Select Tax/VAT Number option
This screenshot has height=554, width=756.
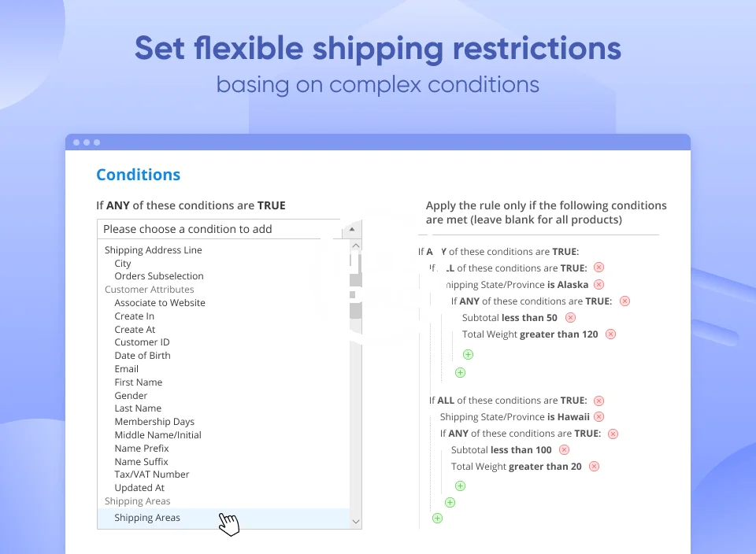152,475
